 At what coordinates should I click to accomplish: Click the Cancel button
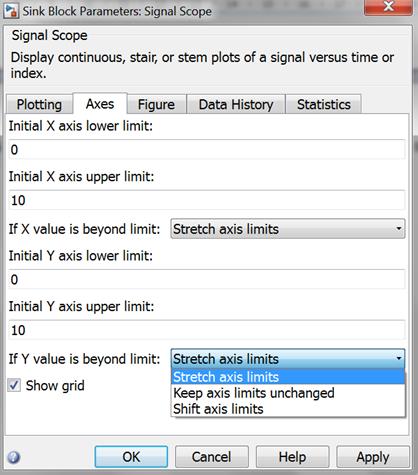point(211,457)
